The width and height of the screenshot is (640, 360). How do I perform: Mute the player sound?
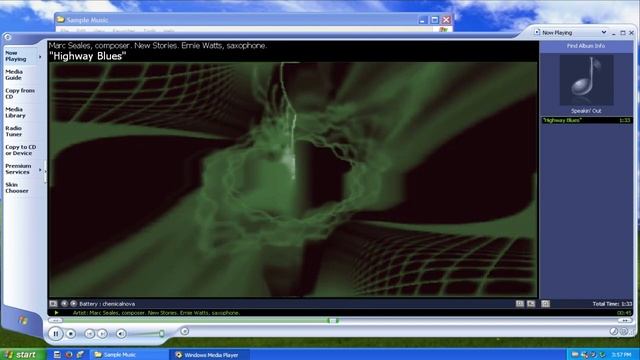coord(121,334)
